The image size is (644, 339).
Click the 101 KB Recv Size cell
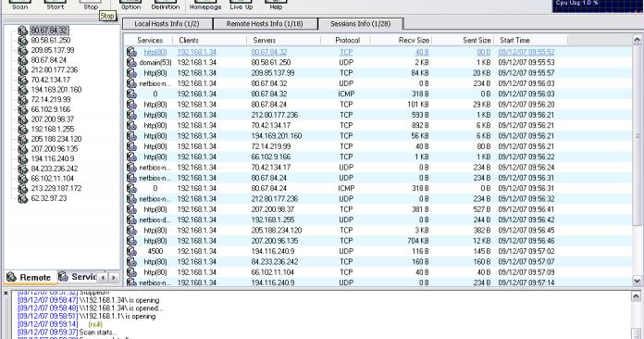pyautogui.click(x=418, y=105)
